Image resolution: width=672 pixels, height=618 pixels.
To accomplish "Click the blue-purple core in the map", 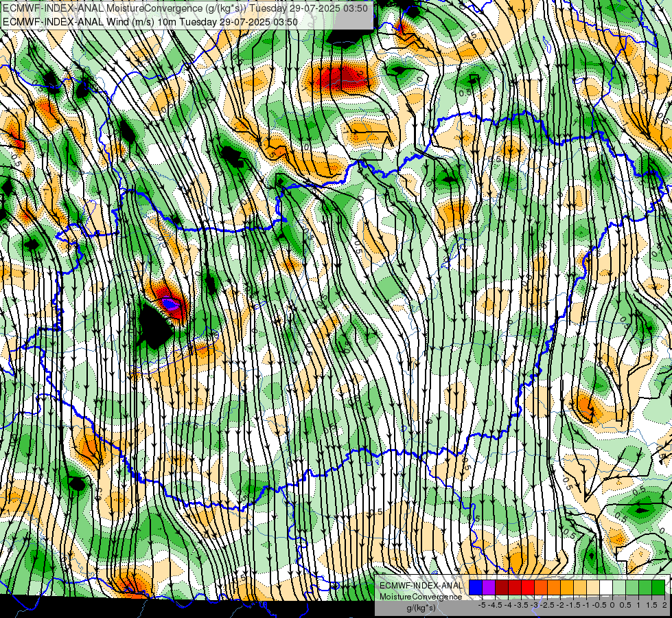I will pyautogui.click(x=170, y=304).
